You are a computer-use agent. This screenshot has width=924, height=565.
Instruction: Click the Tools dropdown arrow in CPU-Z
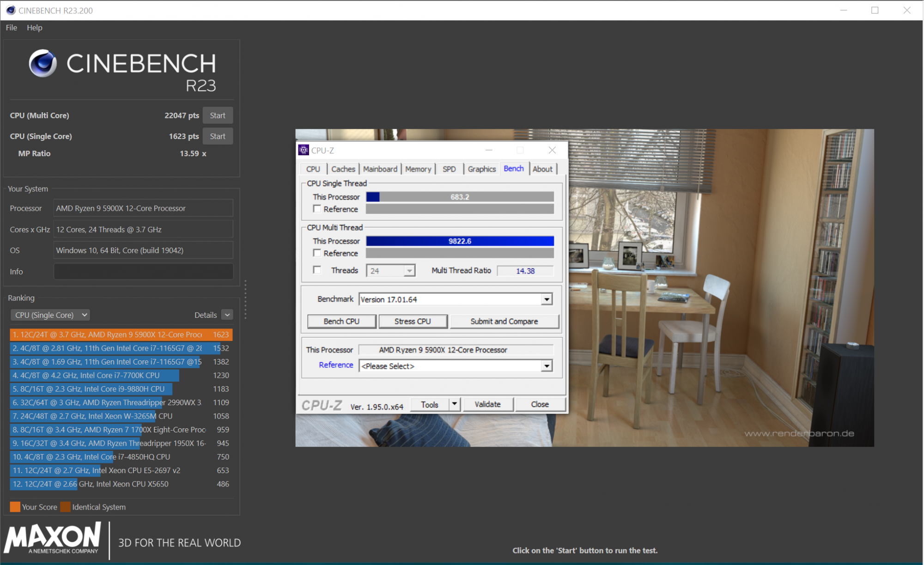[455, 404]
